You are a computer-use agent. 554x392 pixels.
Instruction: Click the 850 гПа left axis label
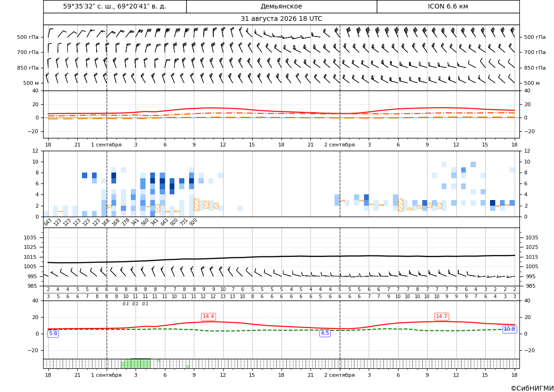coord(28,68)
